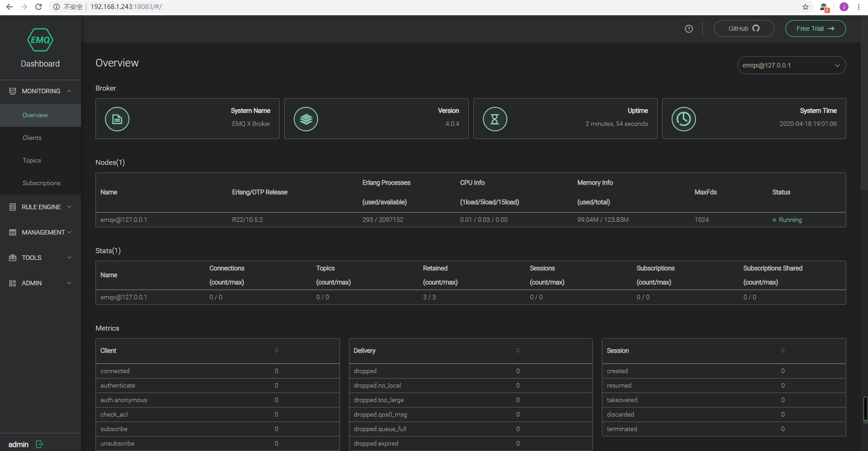This screenshot has height=451, width=868.
Task: Bookmark this page with the star icon
Action: point(806,7)
